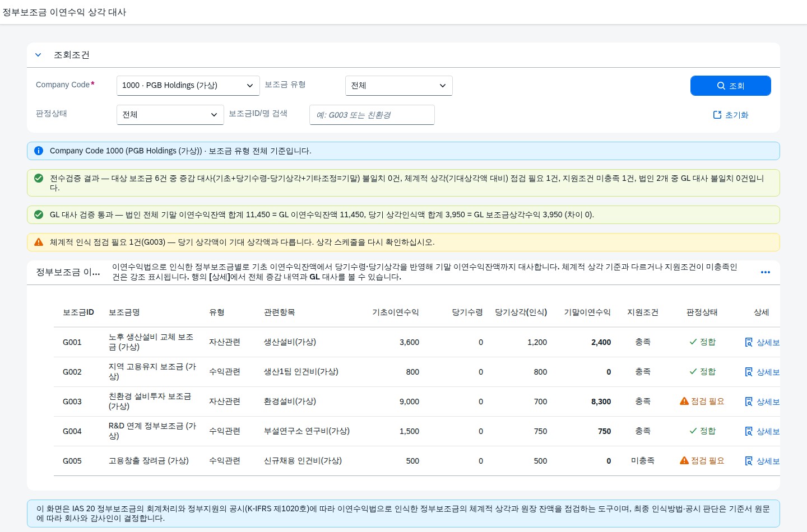Open the 보조금 유형 dropdown
The height and width of the screenshot is (532, 807).
coord(398,86)
